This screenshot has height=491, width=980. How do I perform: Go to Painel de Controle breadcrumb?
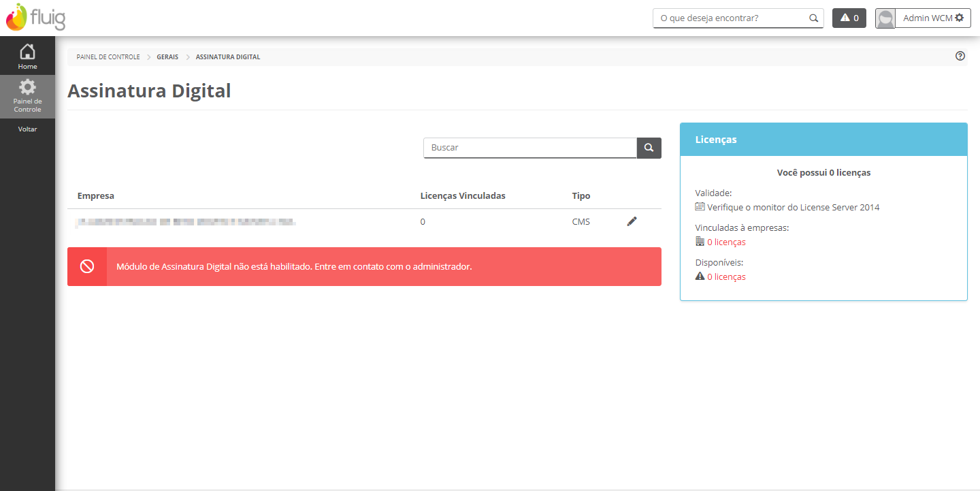pyautogui.click(x=108, y=57)
